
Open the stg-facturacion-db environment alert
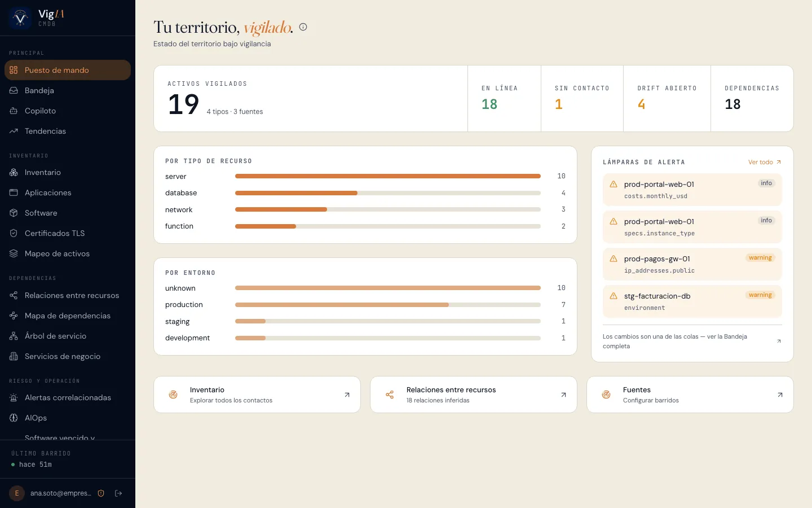[692, 301]
